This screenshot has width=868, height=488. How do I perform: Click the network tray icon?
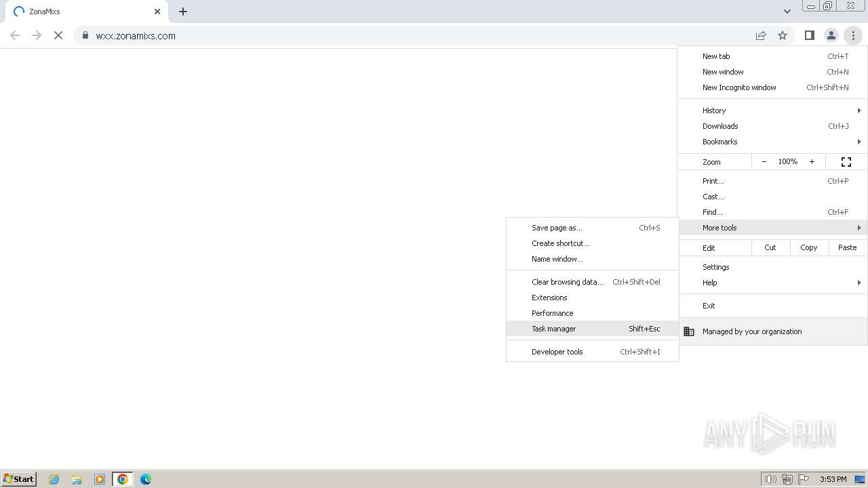tap(787, 479)
